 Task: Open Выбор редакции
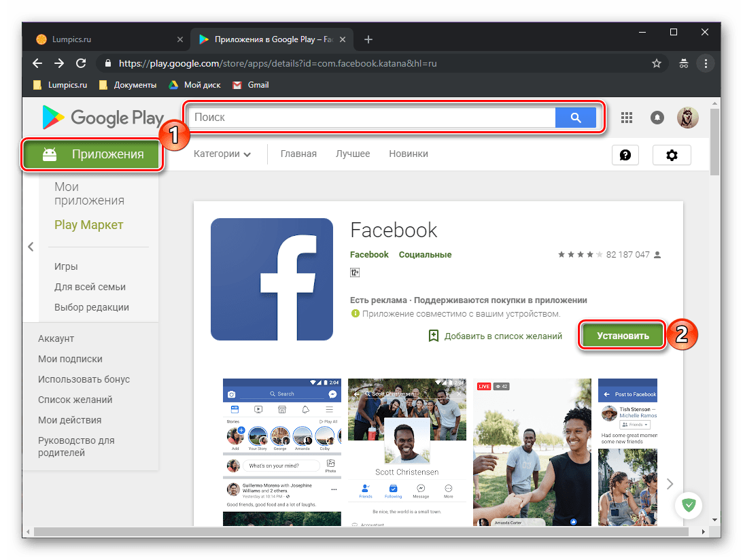click(92, 307)
